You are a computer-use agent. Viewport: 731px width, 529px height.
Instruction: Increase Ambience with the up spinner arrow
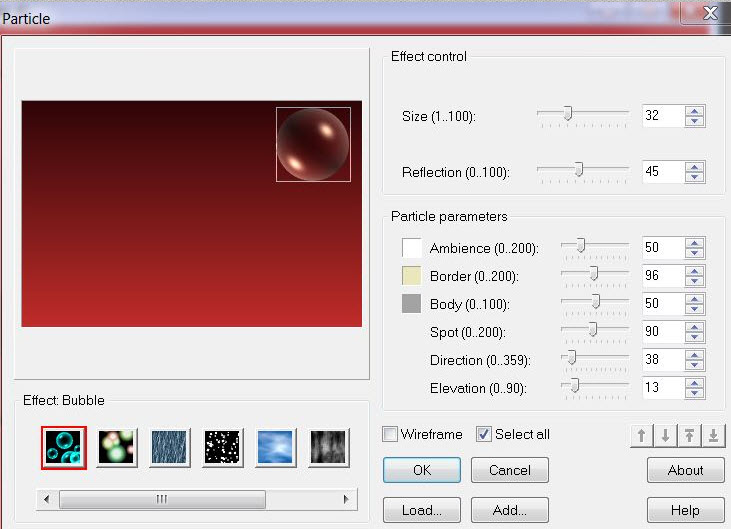(695, 243)
